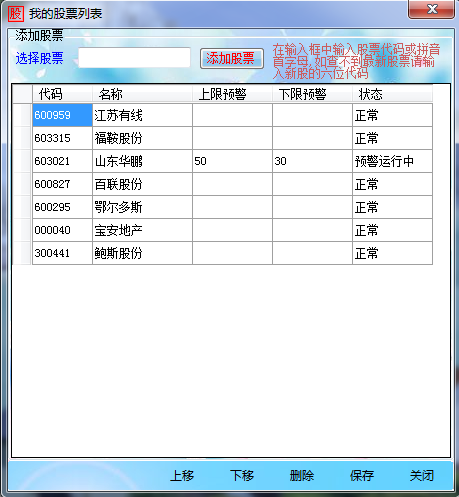This screenshot has width=459, height=497.
Task: Click 关闭 at the bottom bar
Action: [x=422, y=475]
